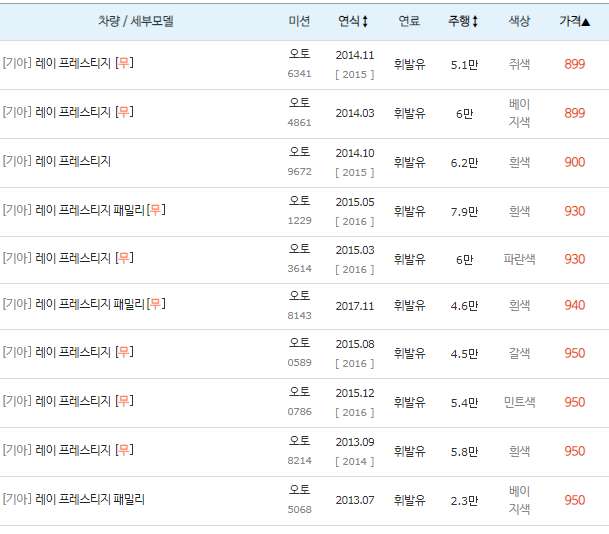Click the 2014.10 year cell
609x534 pixels.
pos(355,153)
